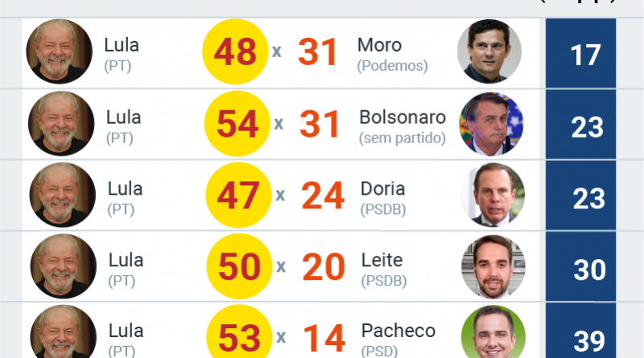Click the Pacheco (PSD) name label
The image size is (644, 358).
pyautogui.click(x=398, y=339)
